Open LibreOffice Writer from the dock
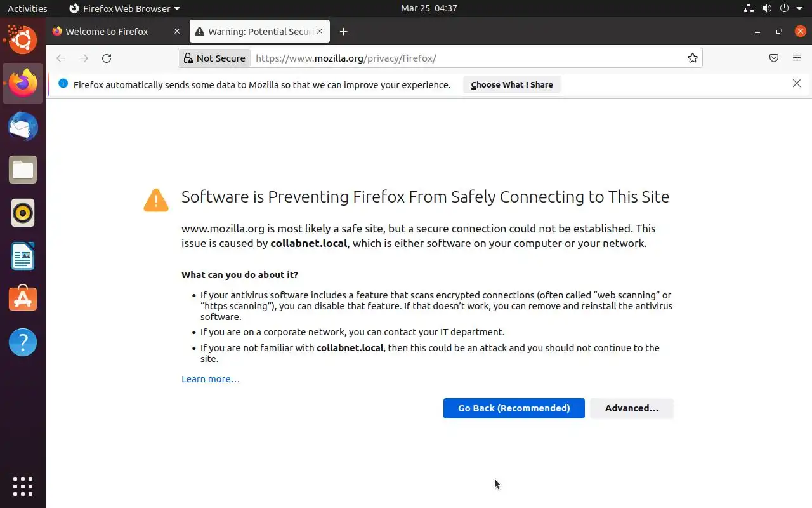The width and height of the screenshot is (812, 508). (23, 256)
